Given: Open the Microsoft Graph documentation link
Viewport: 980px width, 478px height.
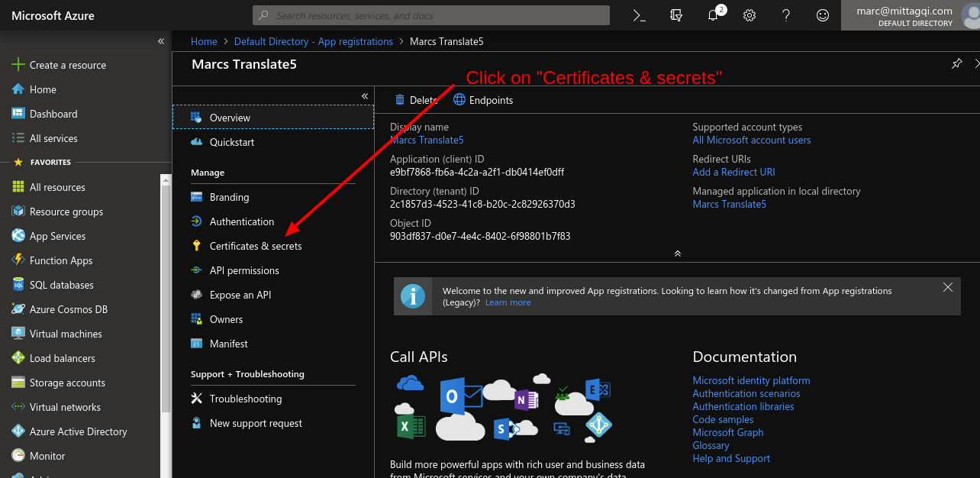Looking at the screenshot, I should coord(728,433).
